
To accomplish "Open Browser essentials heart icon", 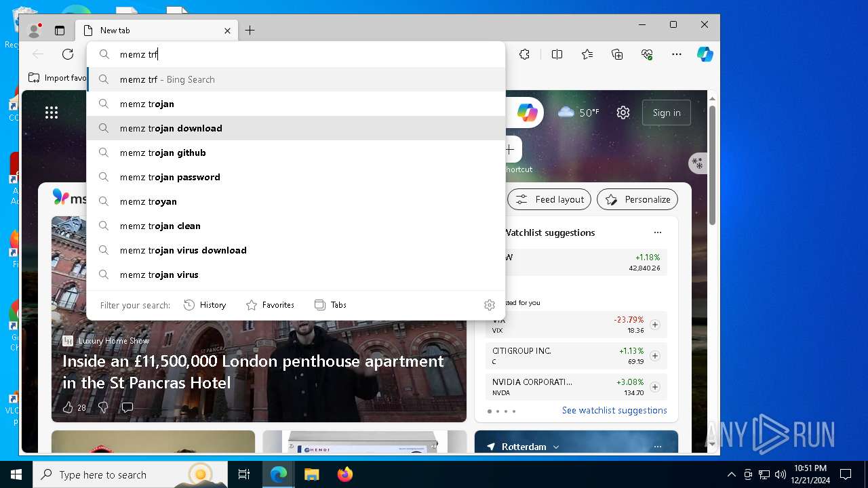I will point(647,54).
